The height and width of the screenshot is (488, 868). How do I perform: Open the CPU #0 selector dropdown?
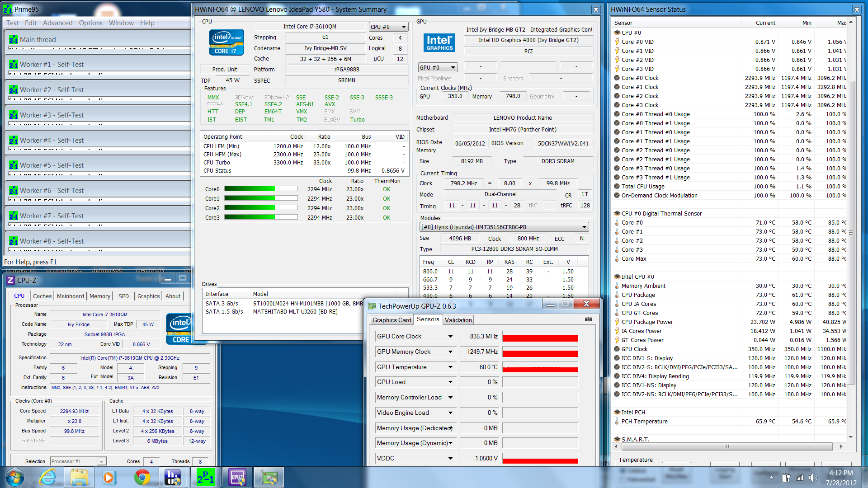tap(388, 27)
